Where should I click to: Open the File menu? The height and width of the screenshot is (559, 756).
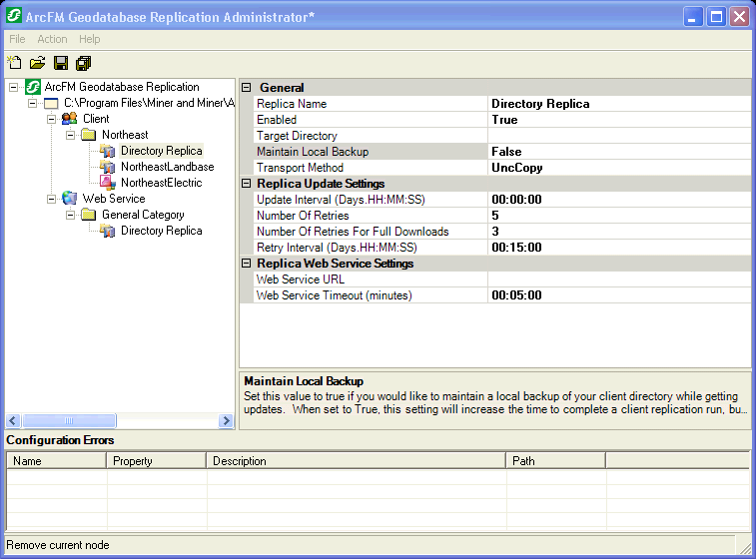pyautogui.click(x=17, y=39)
